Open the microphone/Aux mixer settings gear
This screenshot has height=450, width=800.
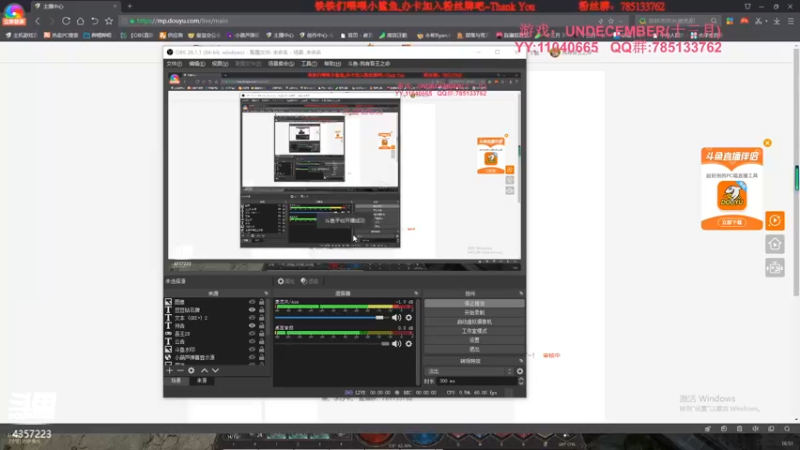[x=409, y=317]
